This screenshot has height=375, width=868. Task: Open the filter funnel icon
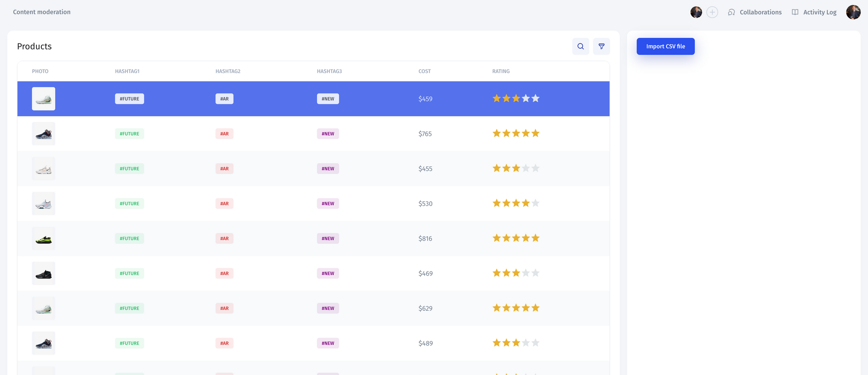coord(601,46)
